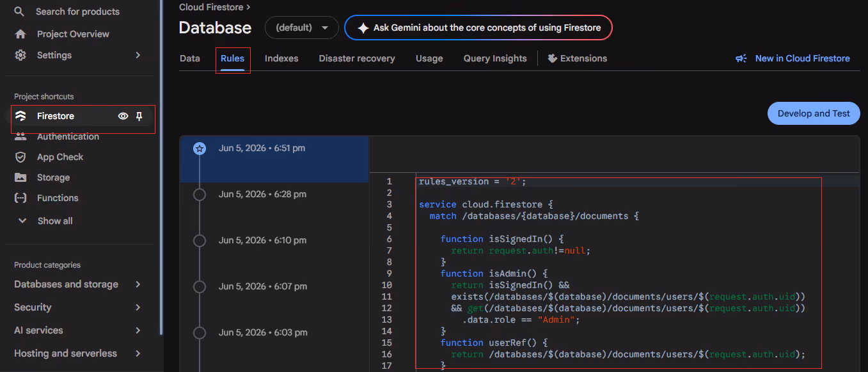Click the return request.auth!=null code line

click(x=521, y=251)
